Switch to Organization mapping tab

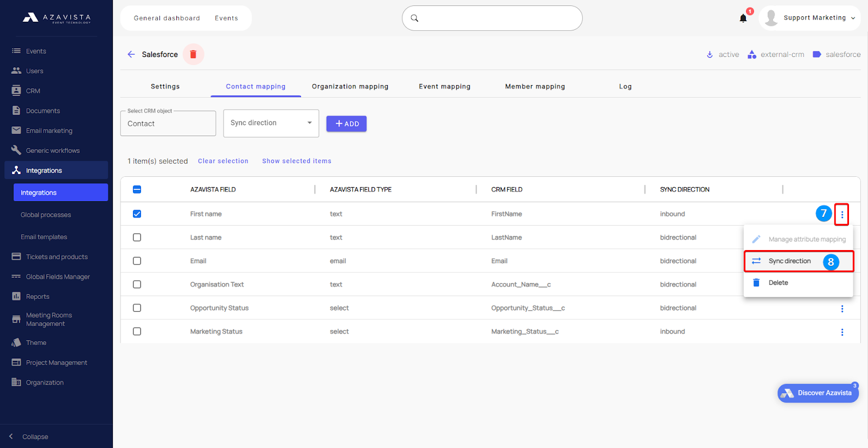[350, 86]
